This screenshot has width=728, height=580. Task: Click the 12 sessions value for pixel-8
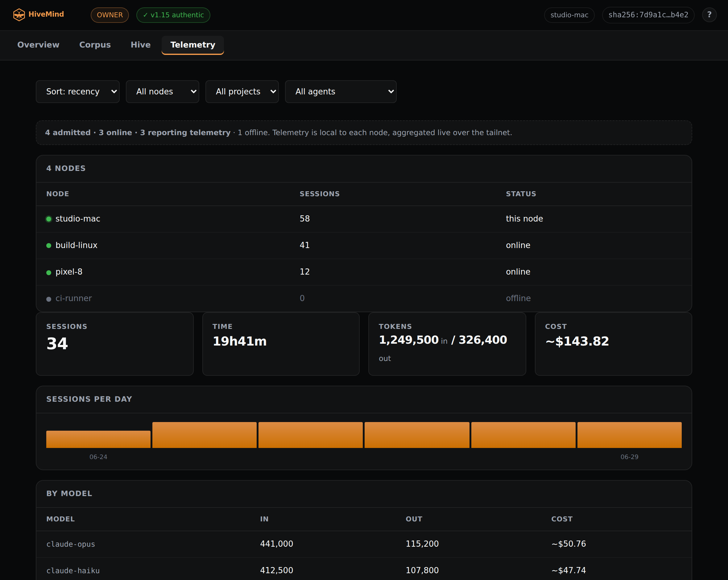pos(304,271)
